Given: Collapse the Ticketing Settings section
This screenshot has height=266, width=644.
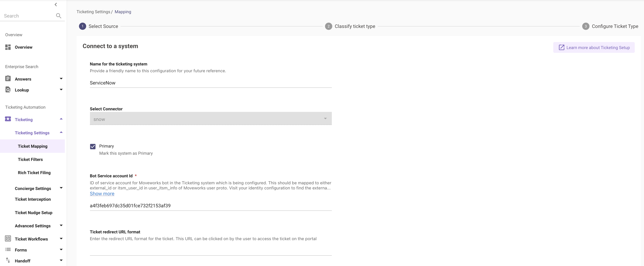Looking at the screenshot, I should point(61,132).
